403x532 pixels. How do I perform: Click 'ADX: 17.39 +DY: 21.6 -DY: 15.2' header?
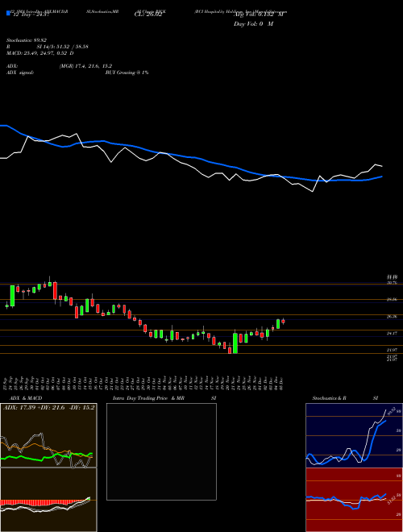[49, 407]
